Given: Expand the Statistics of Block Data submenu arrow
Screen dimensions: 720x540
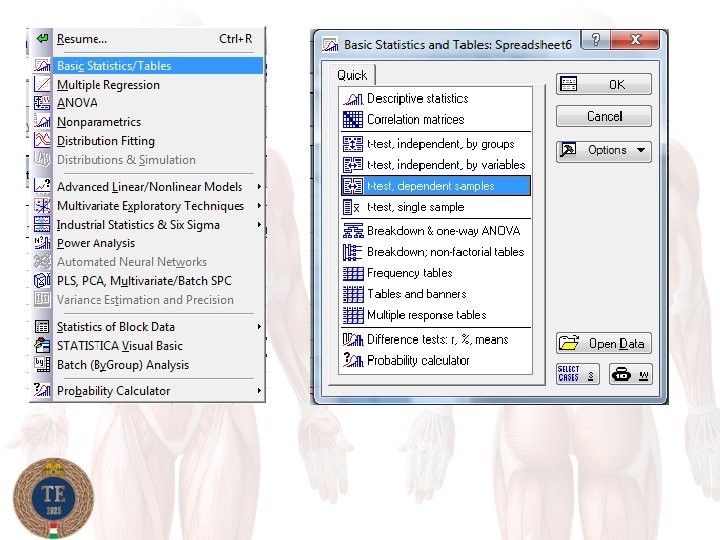Looking at the screenshot, I should click(259, 326).
